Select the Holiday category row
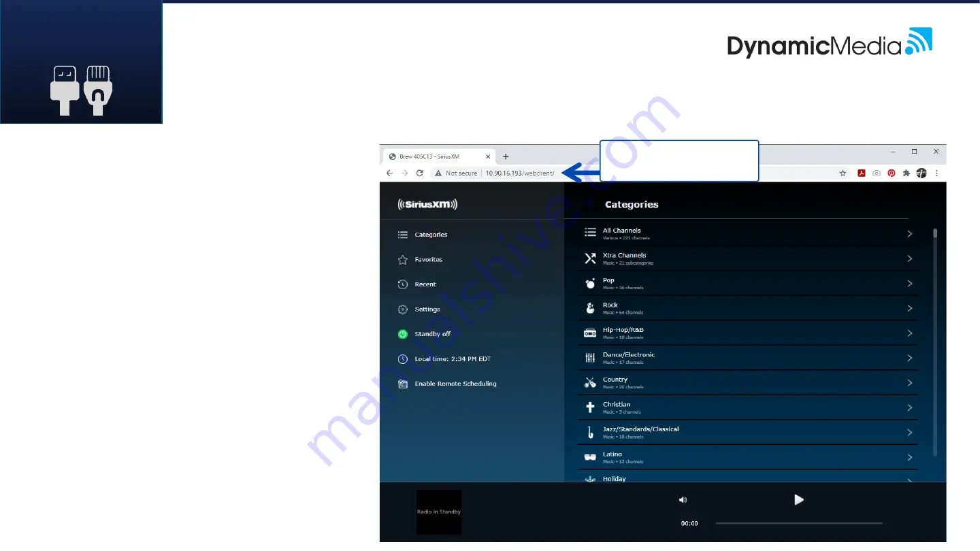The width and height of the screenshot is (980, 551). [x=747, y=477]
